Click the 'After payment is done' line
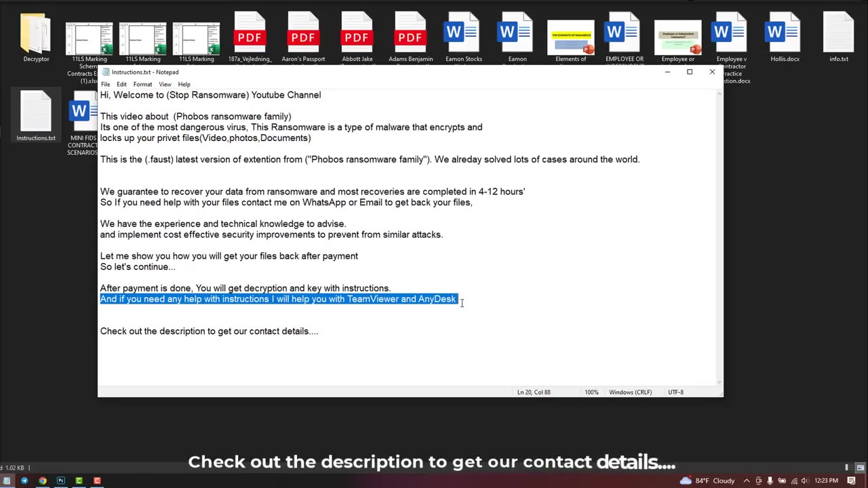The width and height of the screenshot is (868, 488). pos(245,288)
